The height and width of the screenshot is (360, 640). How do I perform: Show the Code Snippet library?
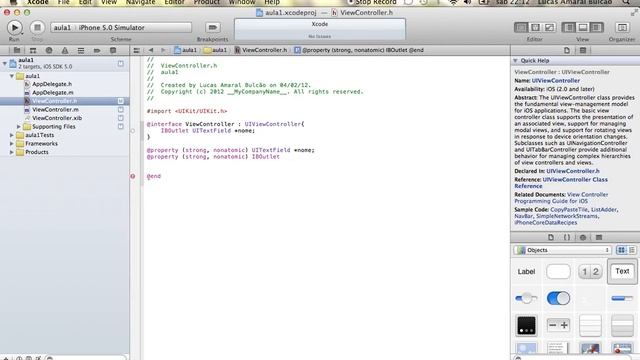567,237
